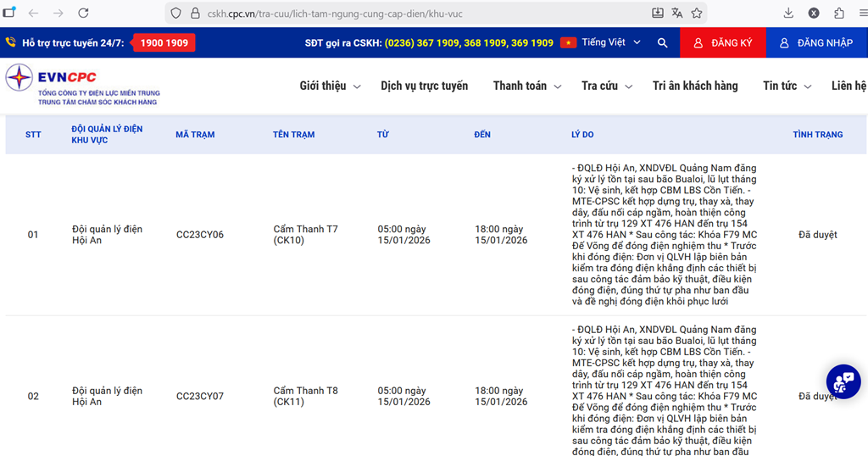This screenshot has width=868, height=456.
Task: Click the Vietnam flag icon
Action: click(568, 42)
